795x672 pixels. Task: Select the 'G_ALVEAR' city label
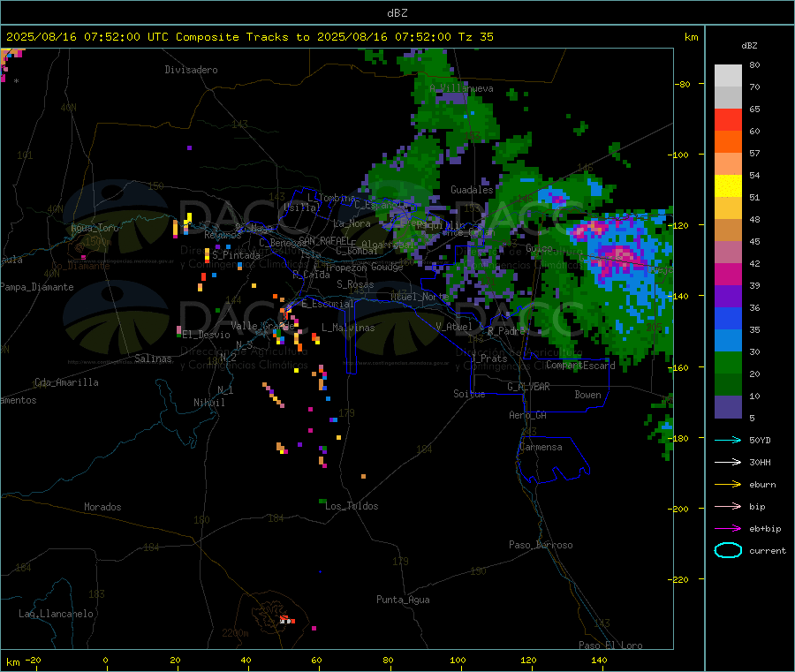tap(528, 387)
